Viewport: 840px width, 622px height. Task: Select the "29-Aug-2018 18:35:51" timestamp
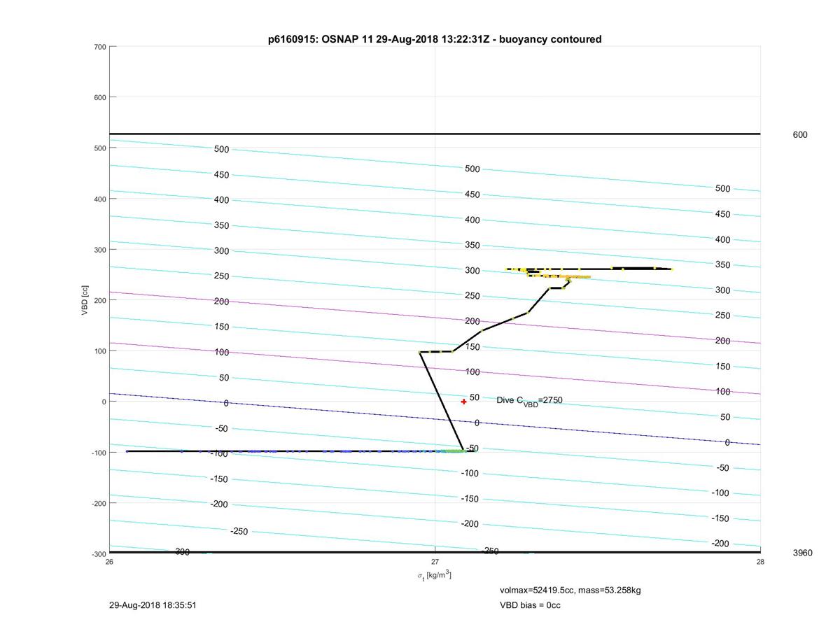point(153,605)
